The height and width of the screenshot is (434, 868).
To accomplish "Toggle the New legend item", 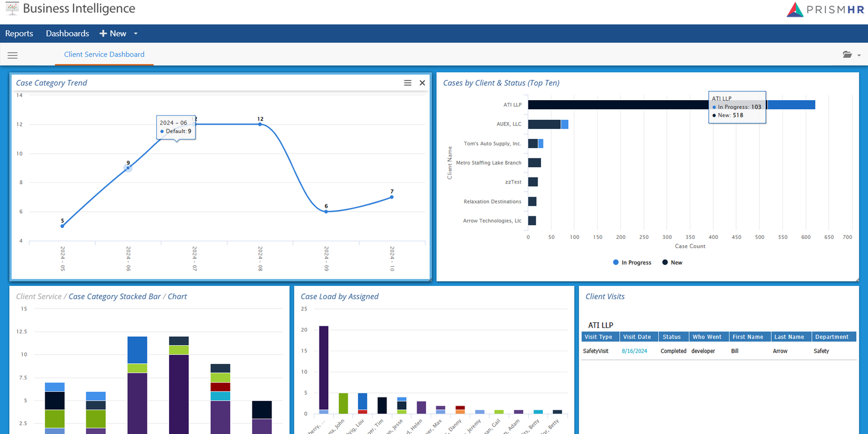I will 672,262.
